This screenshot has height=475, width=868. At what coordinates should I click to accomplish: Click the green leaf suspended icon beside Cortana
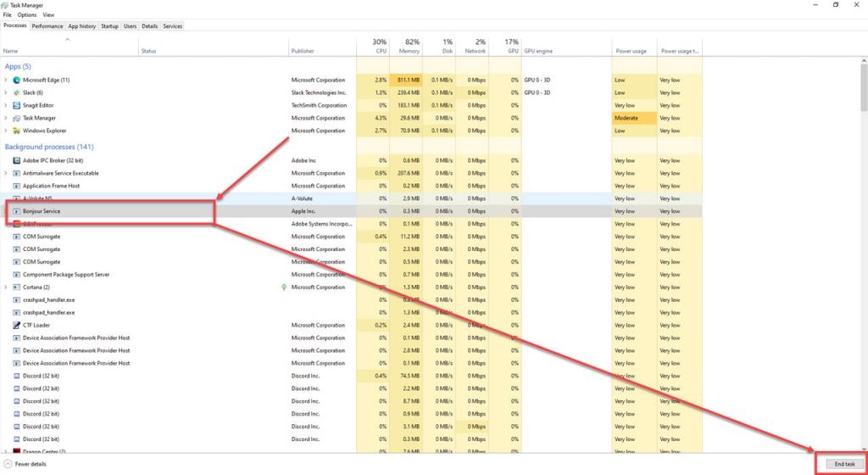click(x=284, y=288)
